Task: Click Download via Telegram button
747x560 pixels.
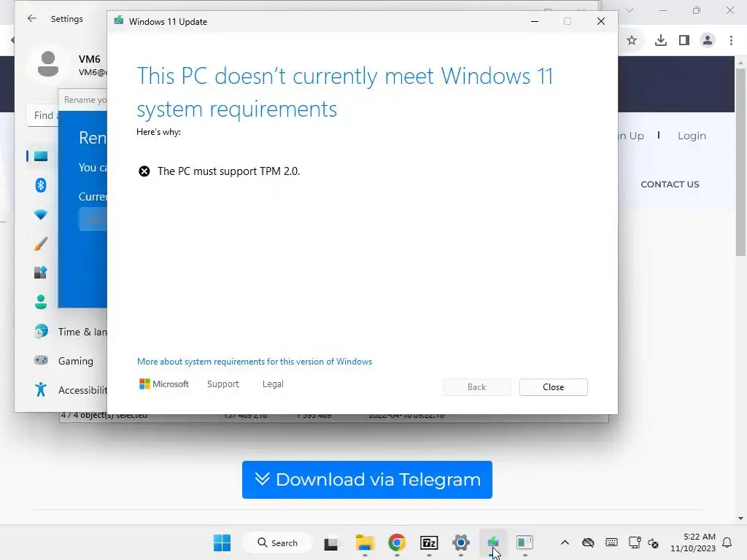Action: click(367, 480)
